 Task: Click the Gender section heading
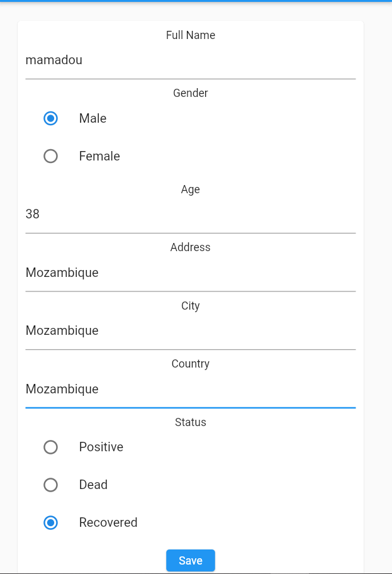point(190,93)
